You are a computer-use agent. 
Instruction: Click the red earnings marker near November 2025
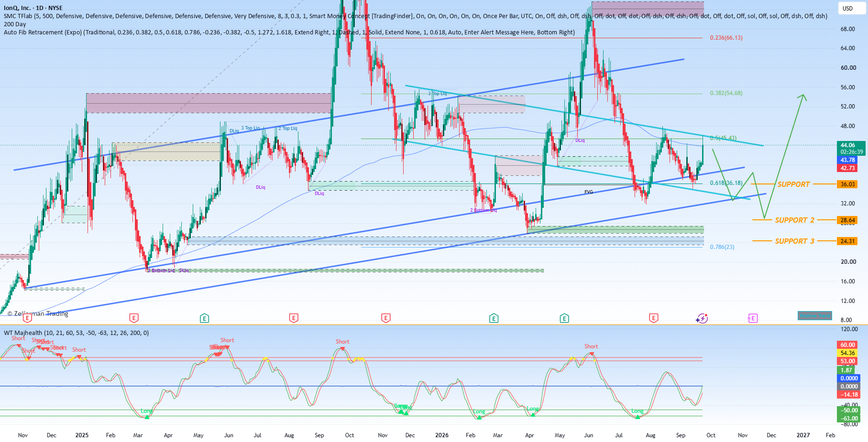[x=385, y=318]
